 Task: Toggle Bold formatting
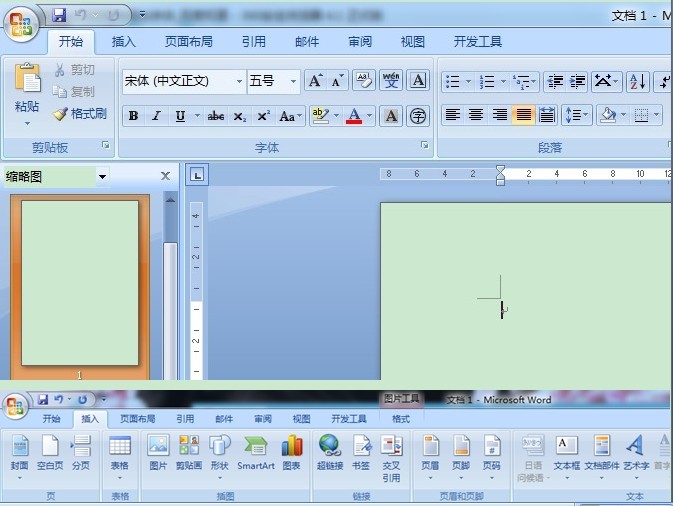tap(133, 116)
